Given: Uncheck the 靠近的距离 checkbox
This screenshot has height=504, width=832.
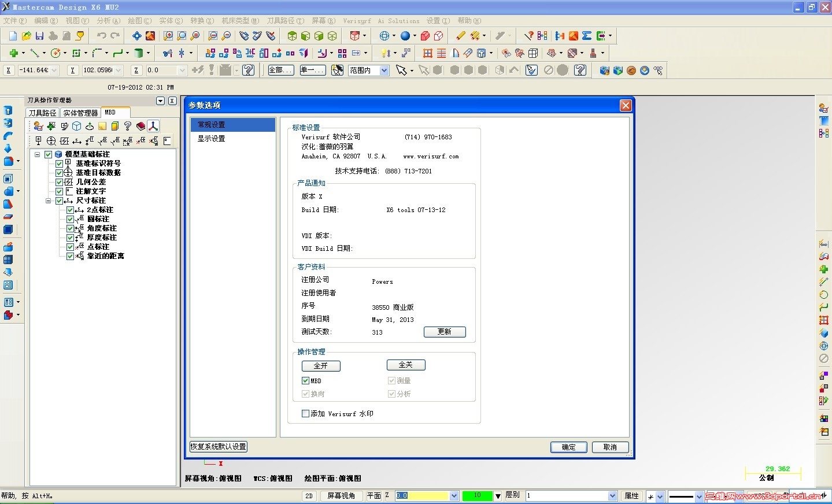Looking at the screenshot, I should click(70, 256).
